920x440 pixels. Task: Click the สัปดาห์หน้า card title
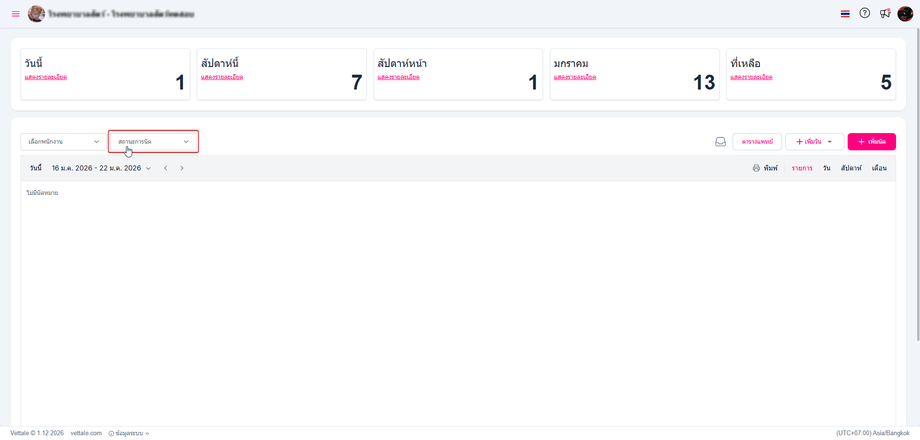pyautogui.click(x=402, y=63)
